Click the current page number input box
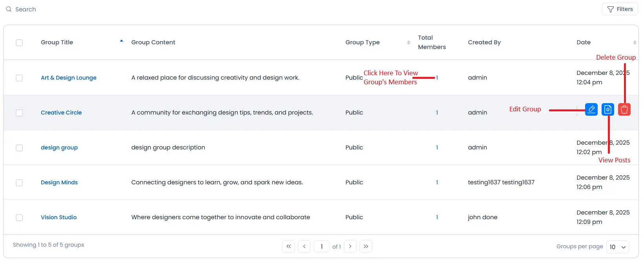 [322, 246]
